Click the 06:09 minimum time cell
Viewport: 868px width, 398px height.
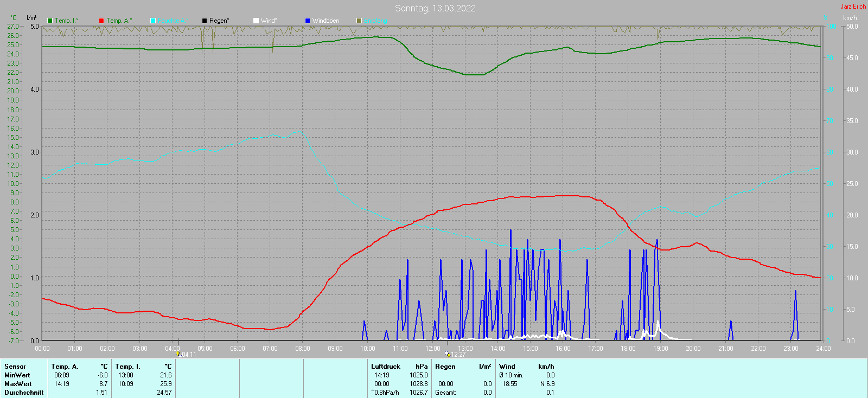62,375
